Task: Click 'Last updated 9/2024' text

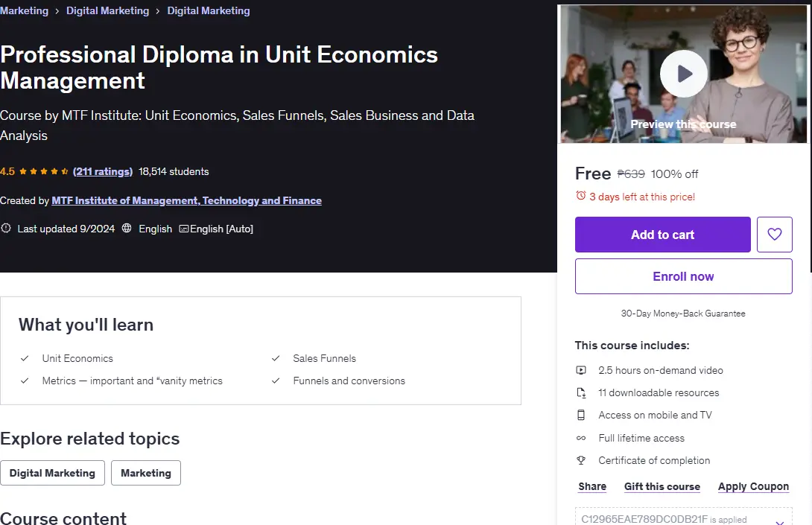Action: (66, 229)
